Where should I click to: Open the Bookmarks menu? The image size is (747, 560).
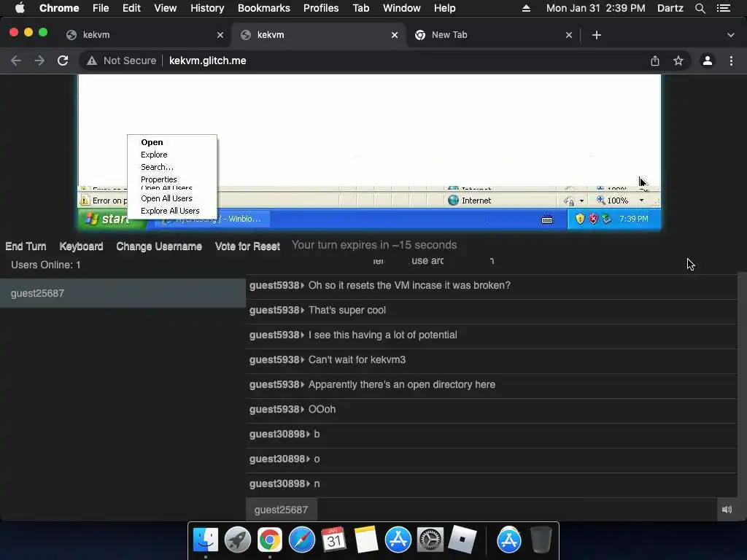[x=264, y=8]
